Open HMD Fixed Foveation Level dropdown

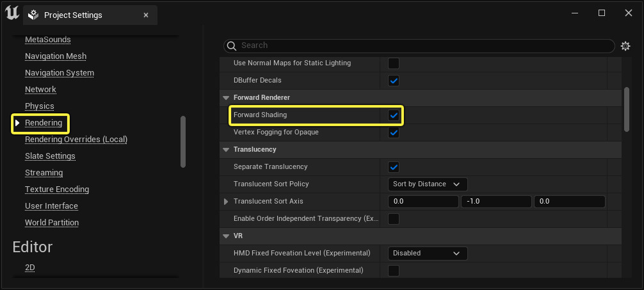click(x=427, y=254)
